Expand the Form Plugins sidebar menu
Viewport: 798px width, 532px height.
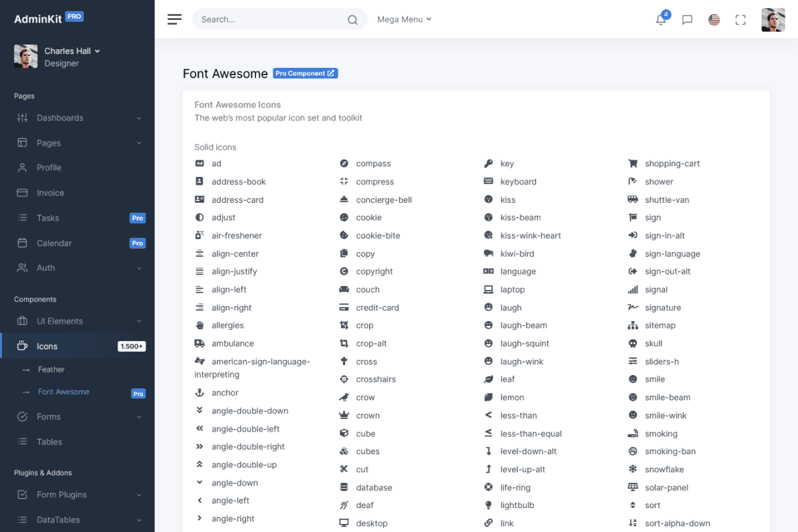tap(77, 495)
